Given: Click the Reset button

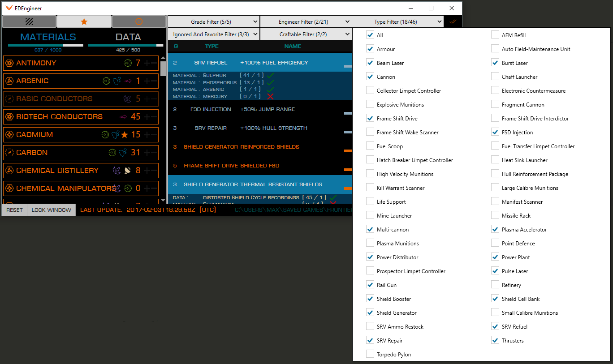Looking at the screenshot, I should pos(14,210).
